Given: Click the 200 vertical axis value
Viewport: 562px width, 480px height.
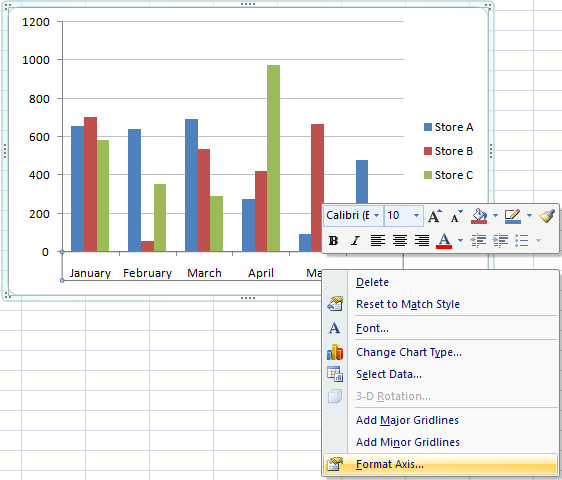Looking at the screenshot, I should 39,214.
